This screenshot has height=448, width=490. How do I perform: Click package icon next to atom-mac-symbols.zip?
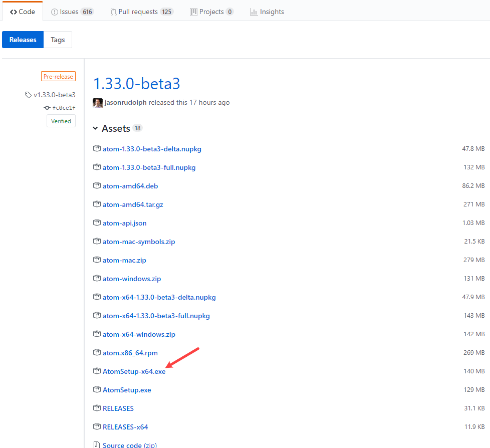pyautogui.click(x=97, y=241)
